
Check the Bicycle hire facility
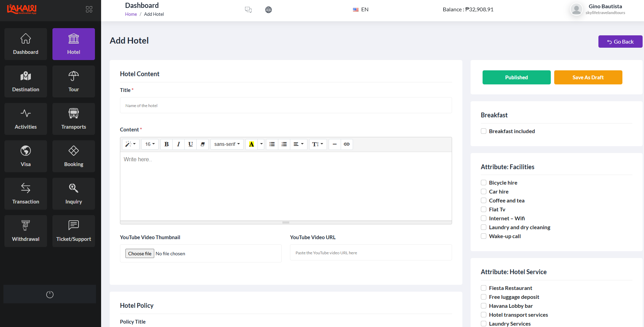pyautogui.click(x=484, y=183)
